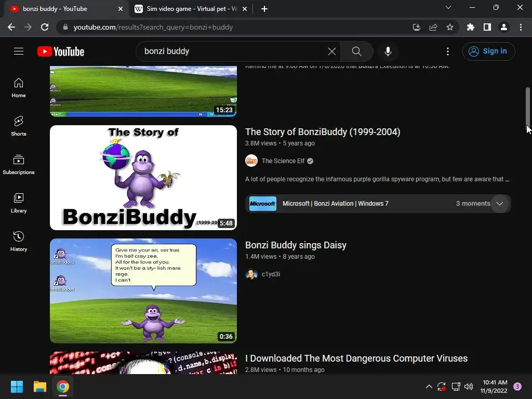Open The Story of BonziBuddy (1999-2004) title
Screen dimensions: 532x399
tap(323, 131)
